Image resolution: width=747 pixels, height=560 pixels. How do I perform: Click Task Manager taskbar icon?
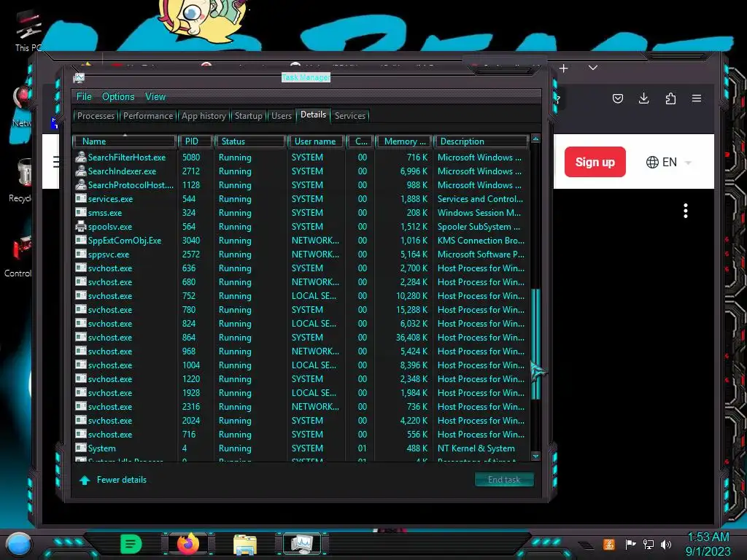point(302,543)
